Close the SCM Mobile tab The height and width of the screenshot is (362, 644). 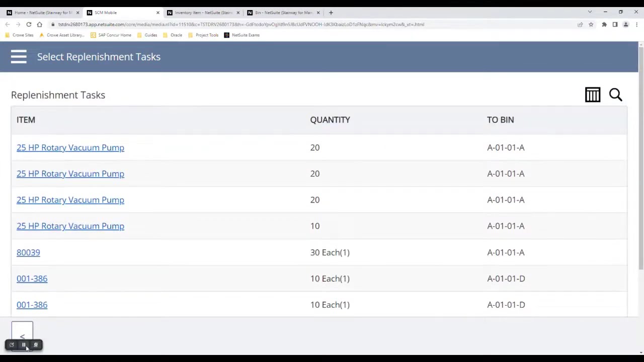pyautogui.click(x=157, y=13)
